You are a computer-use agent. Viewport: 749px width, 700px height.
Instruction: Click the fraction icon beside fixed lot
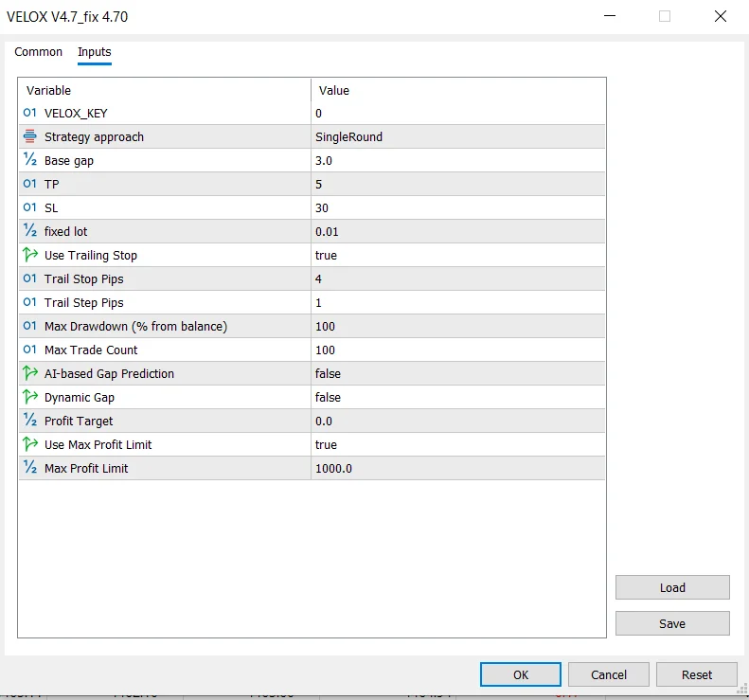point(29,231)
